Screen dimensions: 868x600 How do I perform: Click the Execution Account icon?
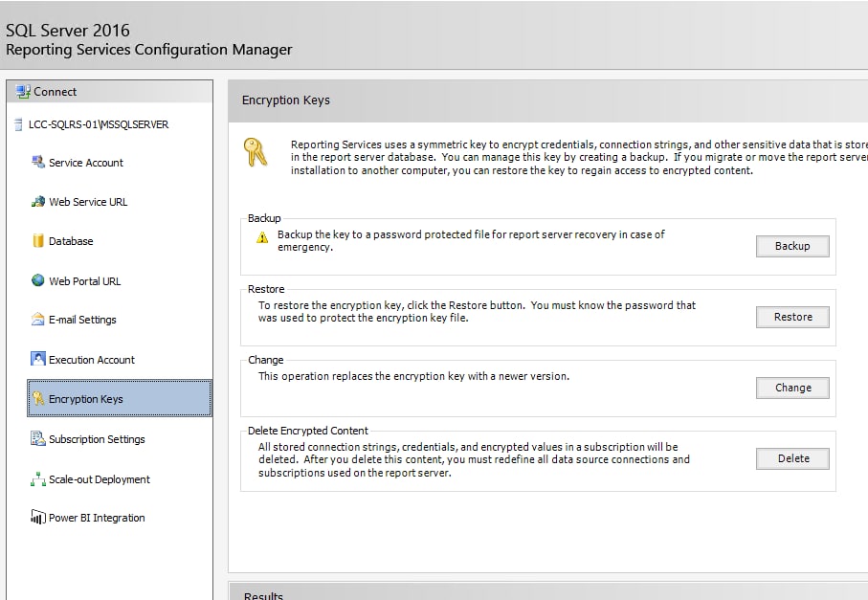tap(37, 359)
